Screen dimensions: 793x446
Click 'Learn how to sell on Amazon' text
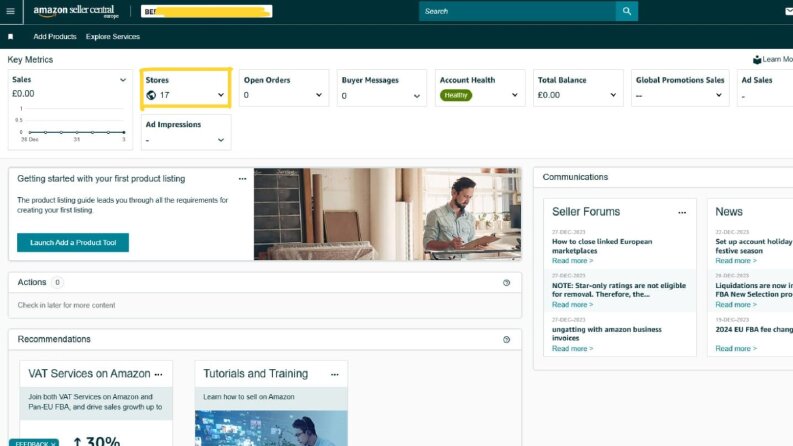248,397
